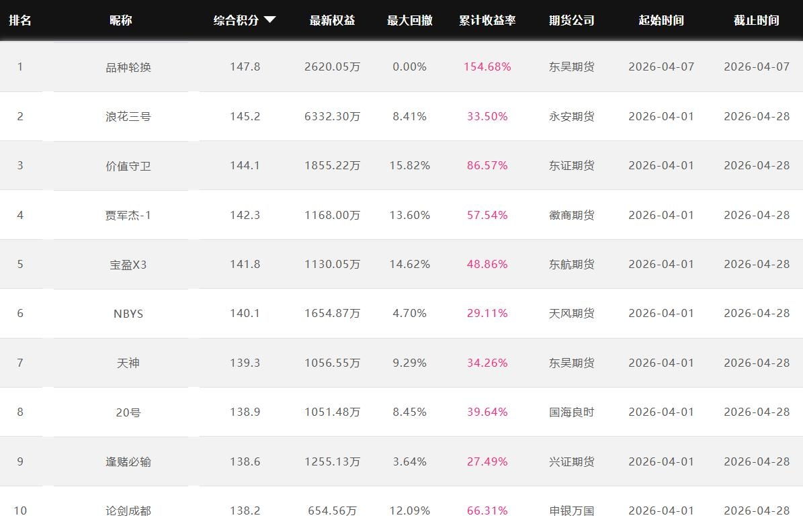Screen dimensions: 803x532
Task: Select nickname 价值守卫 in row three
Action: point(128,166)
